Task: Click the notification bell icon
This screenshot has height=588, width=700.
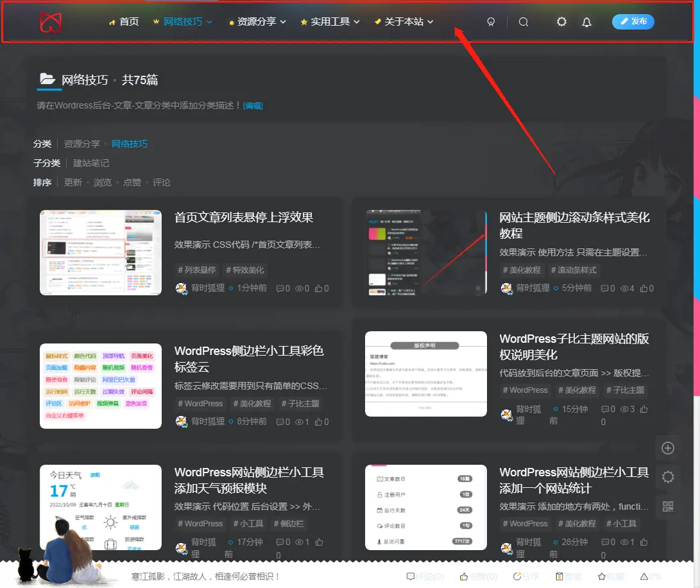Action: coord(586,21)
